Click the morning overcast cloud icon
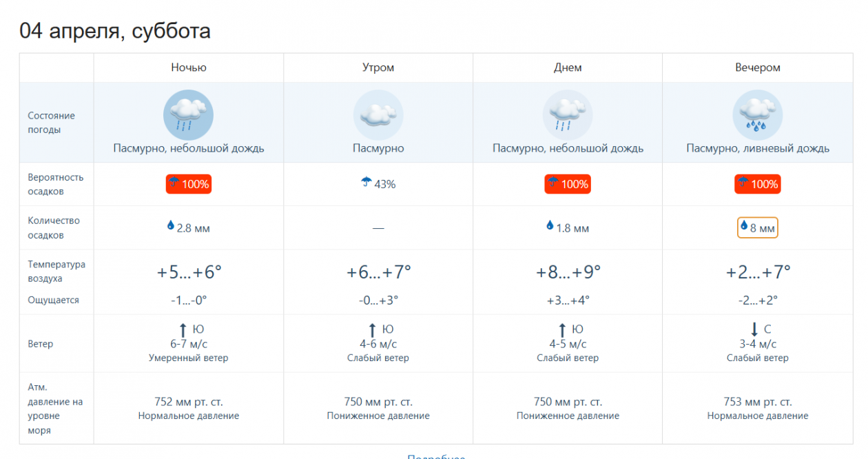The height and width of the screenshot is (459, 868). 378,115
